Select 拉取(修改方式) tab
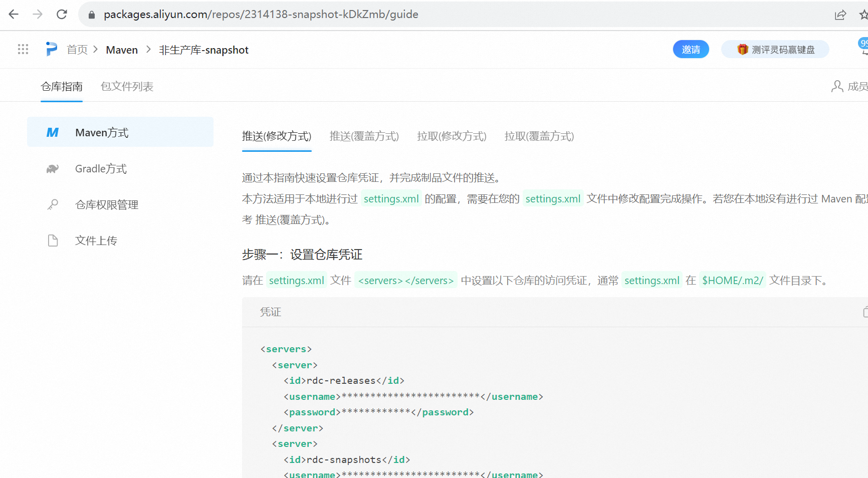The height and width of the screenshot is (478, 868). tap(452, 136)
